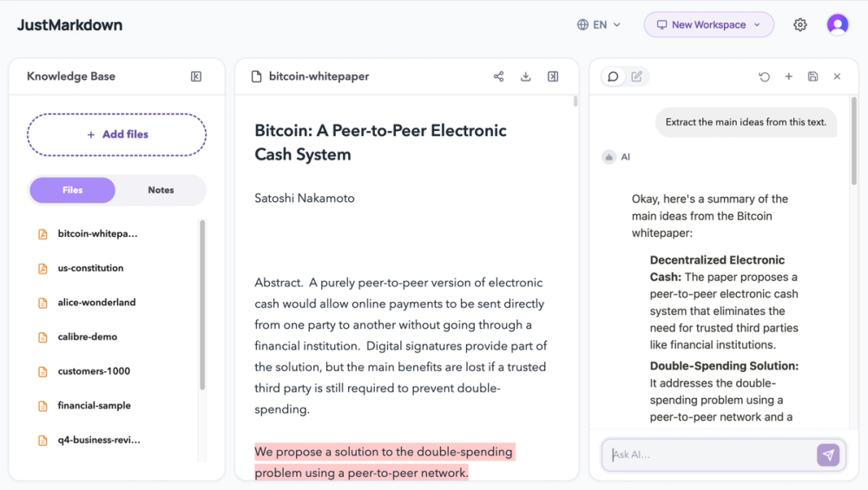Switch to note editing mode toggle
The width and height of the screenshot is (868, 490).
tap(636, 76)
